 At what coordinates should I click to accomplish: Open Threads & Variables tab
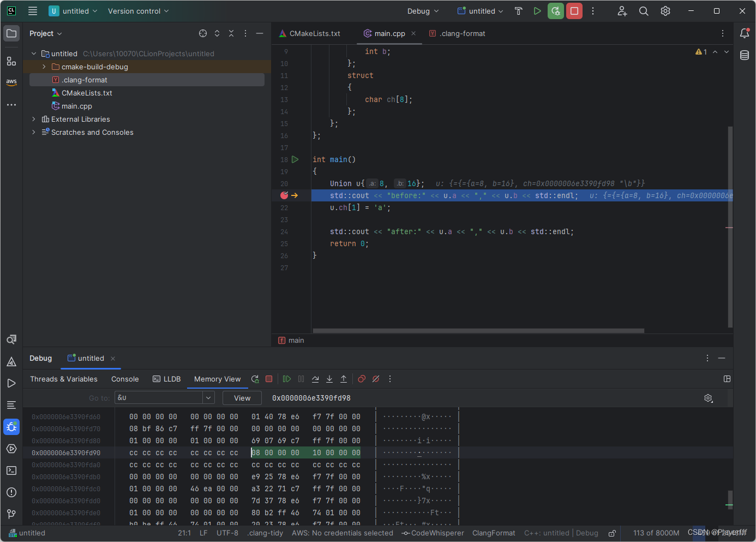tap(64, 379)
